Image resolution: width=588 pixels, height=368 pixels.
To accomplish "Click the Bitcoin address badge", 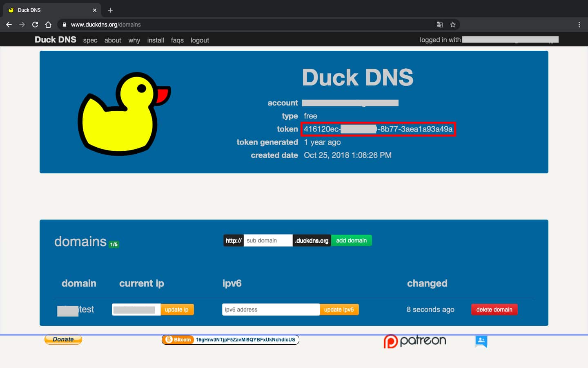I will [x=230, y=340].
